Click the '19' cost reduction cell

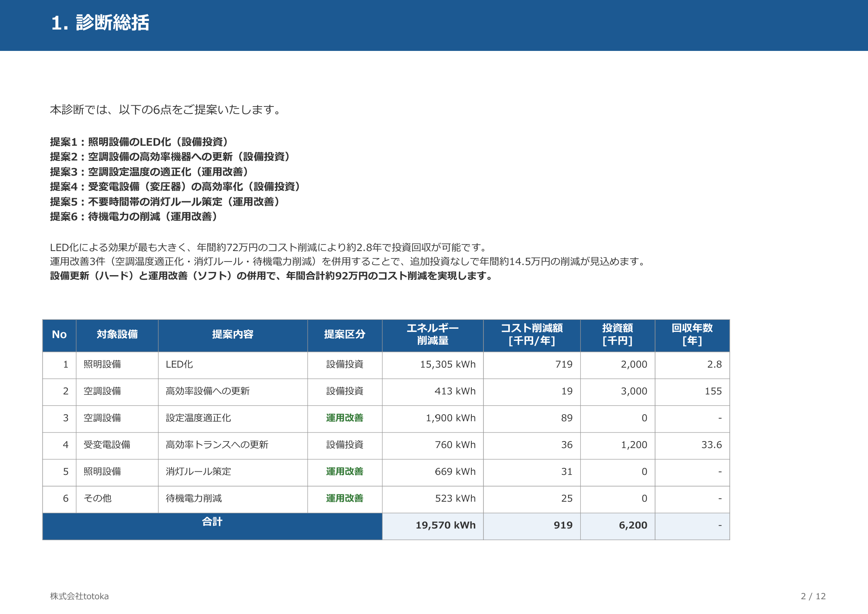click(532, 392)
